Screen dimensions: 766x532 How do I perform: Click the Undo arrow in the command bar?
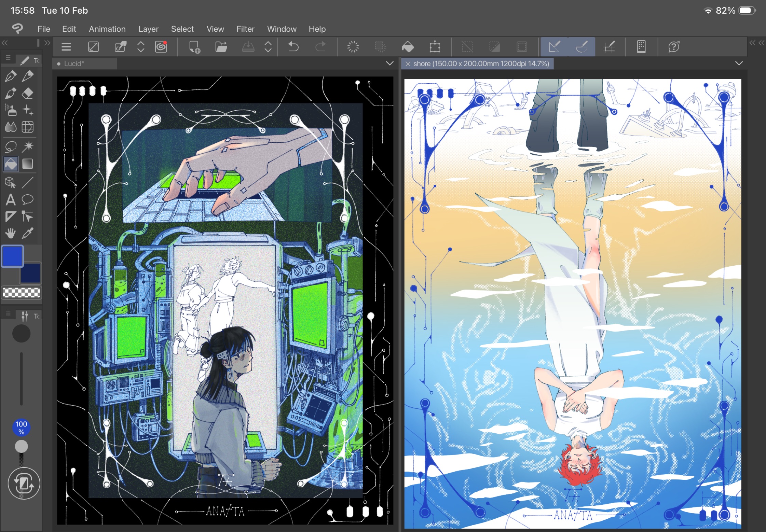pyautogui.click(x=293, y=46)
